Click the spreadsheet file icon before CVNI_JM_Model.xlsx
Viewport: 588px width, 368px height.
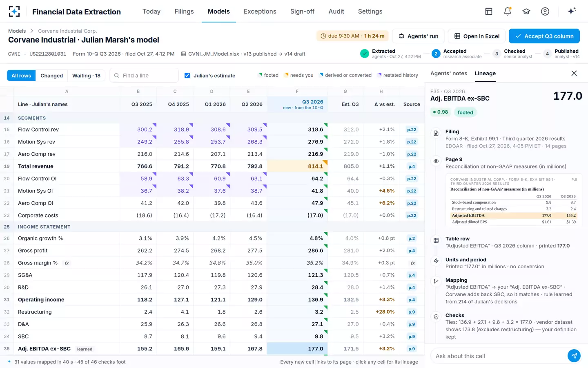pos(184,54)
